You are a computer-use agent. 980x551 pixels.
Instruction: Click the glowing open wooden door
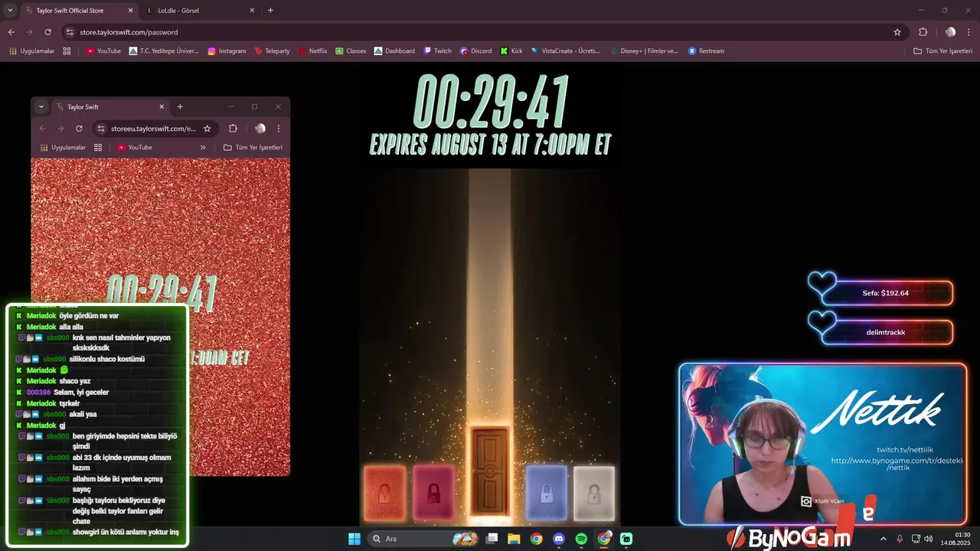(x=490, y=472)
